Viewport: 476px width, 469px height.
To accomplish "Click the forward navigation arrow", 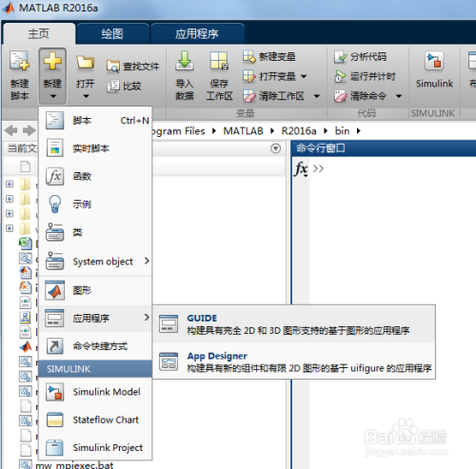I will pos(30,130).
